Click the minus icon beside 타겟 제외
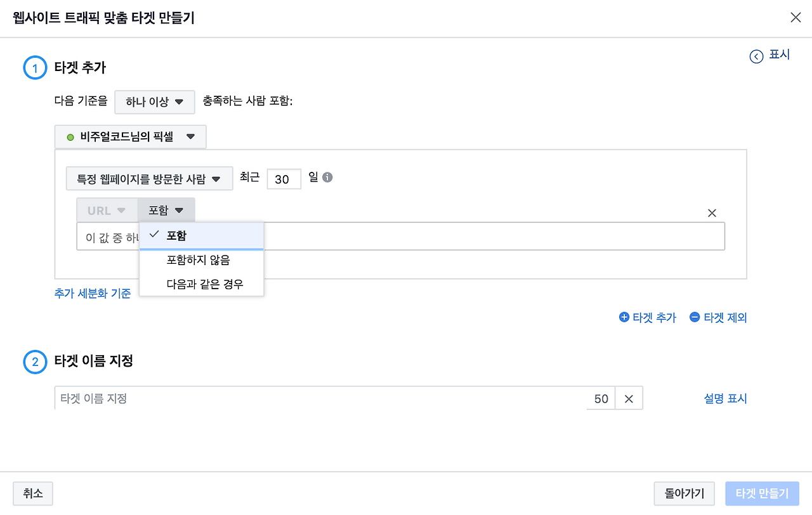The height and width of the screenshot is (515, 812). point(695,317)
